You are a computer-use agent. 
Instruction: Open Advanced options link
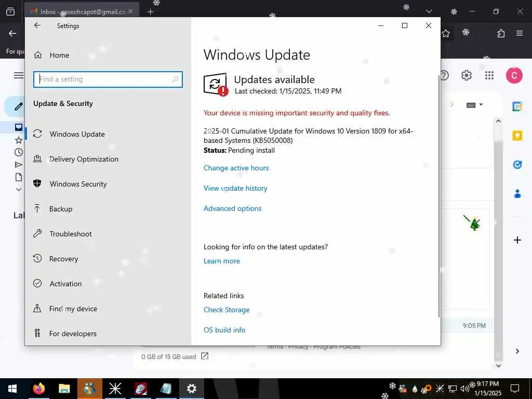[x=232, y=208]
